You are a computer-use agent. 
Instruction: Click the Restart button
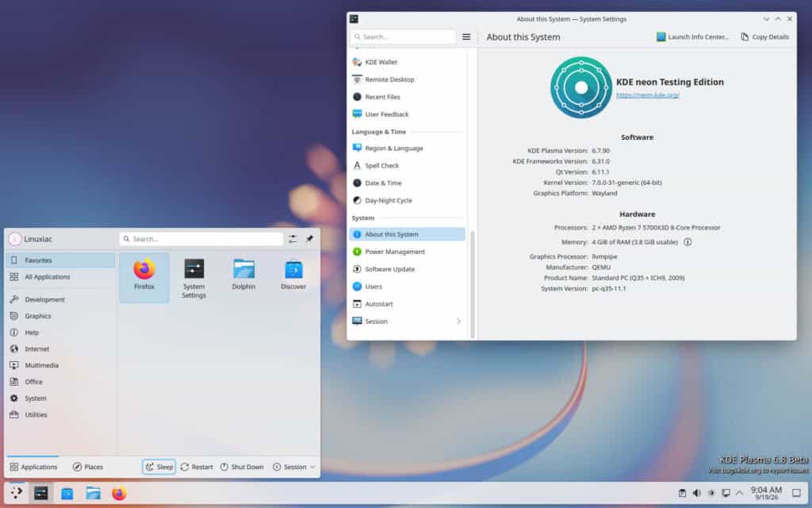pos(197,467)
